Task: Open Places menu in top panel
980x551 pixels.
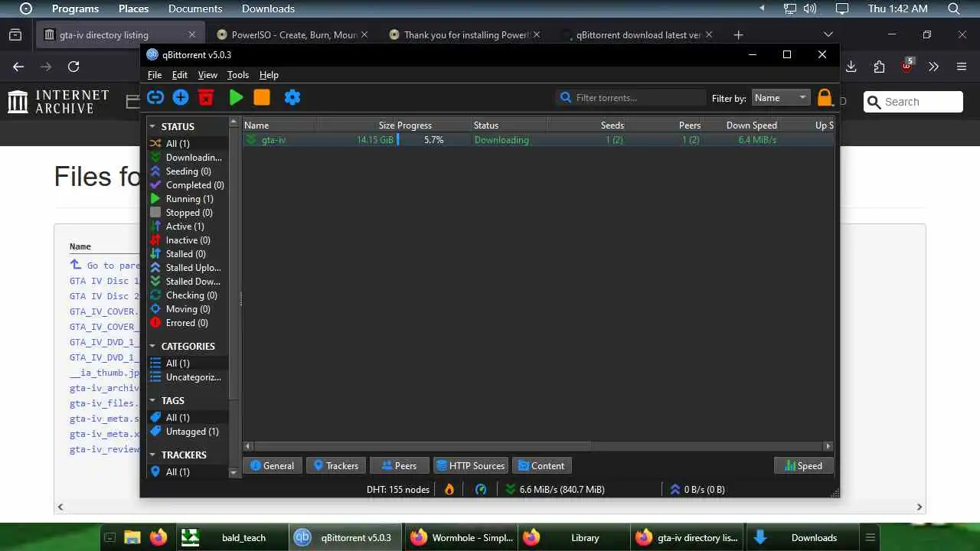Action: [x=133, y=8]
